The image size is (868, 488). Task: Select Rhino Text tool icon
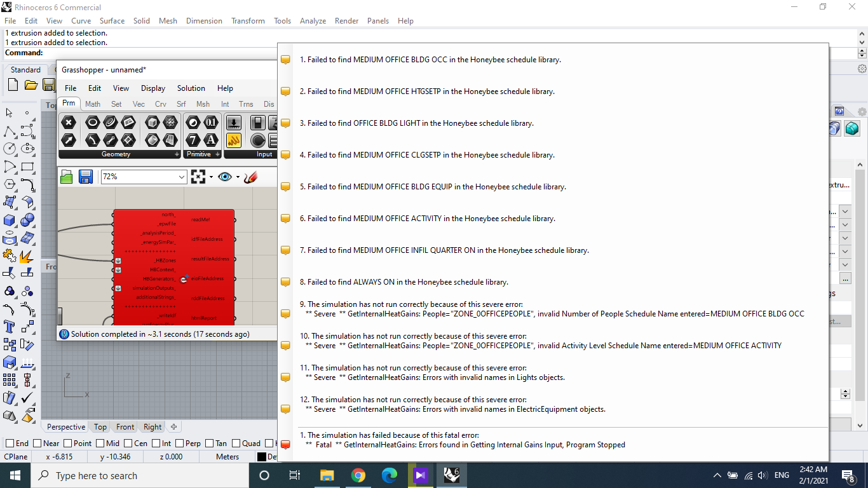(x=10, y=327)
